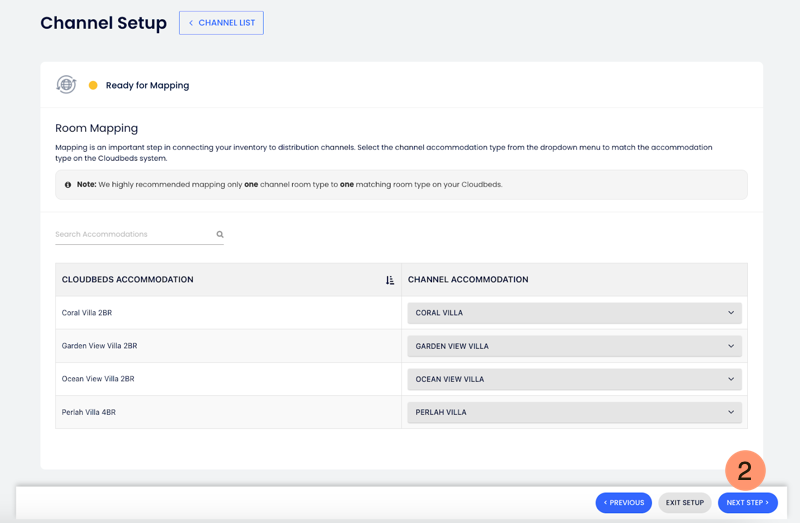Click the globe sync icon

(x=66, y=85)
